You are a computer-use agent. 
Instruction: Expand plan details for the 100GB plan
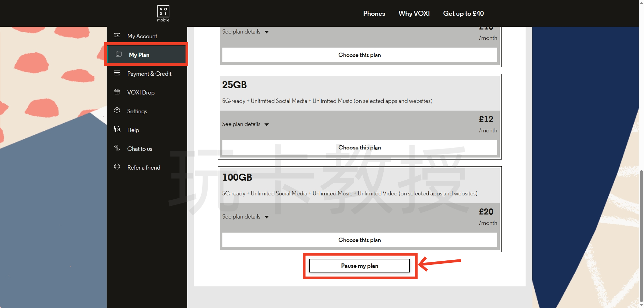[x=245, y=217]
